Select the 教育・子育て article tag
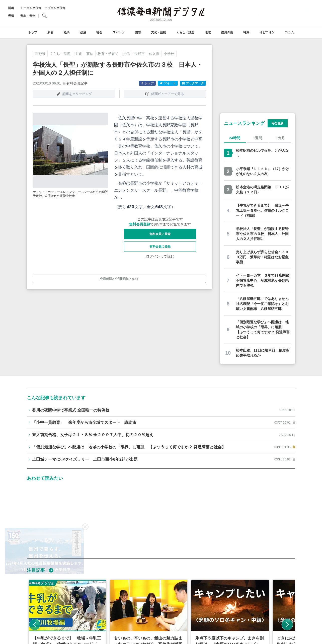The height and width of the screenshot is (644, 322). pyautogui.click(x=108, y=54)
